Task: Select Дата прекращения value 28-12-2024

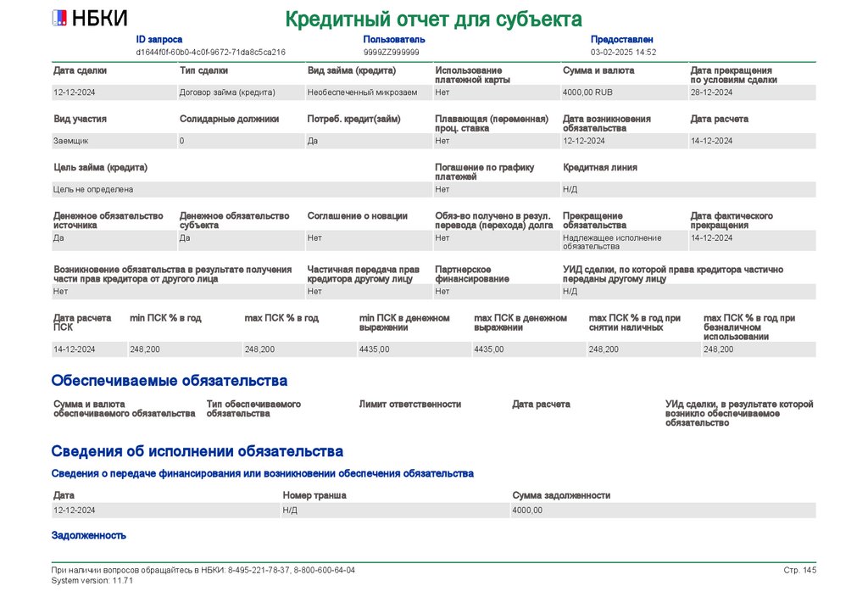Action: point(752,92)
